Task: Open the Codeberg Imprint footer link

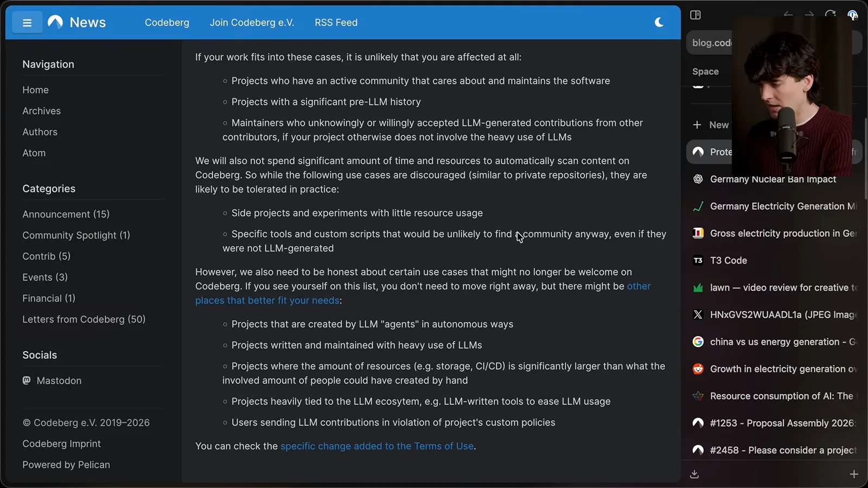Action: (61, 444)
